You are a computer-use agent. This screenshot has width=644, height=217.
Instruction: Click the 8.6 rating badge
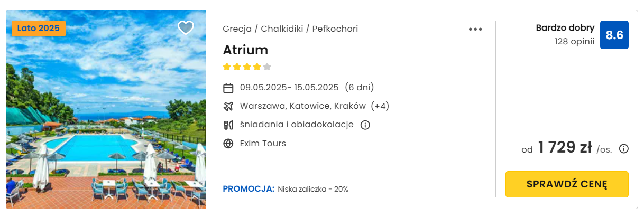click(614, 35)
